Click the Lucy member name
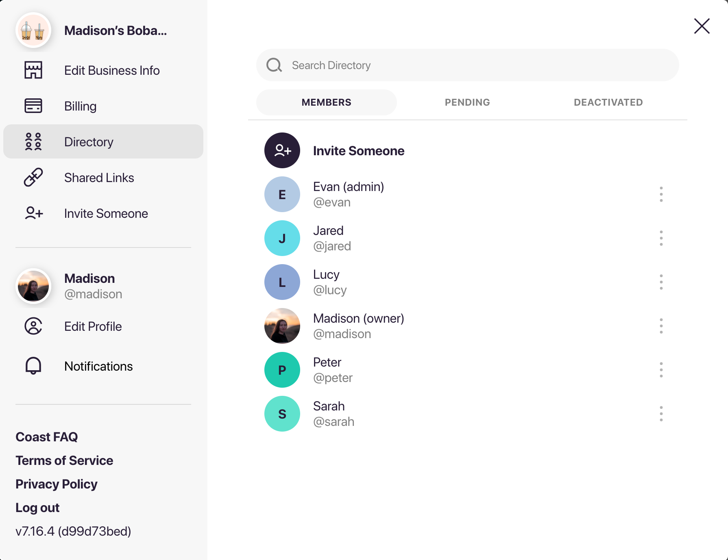This screenshot has width=728, height=560. [326, 275]
